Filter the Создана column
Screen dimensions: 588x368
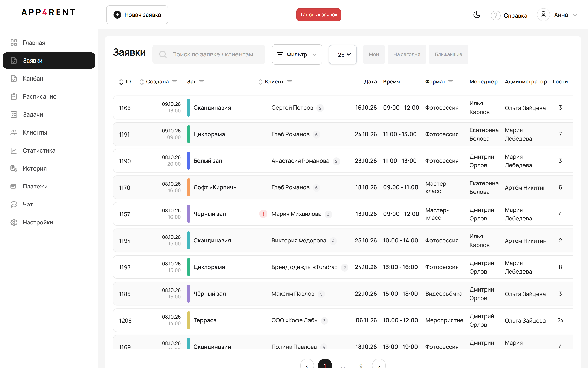click(x=174, y=82)
